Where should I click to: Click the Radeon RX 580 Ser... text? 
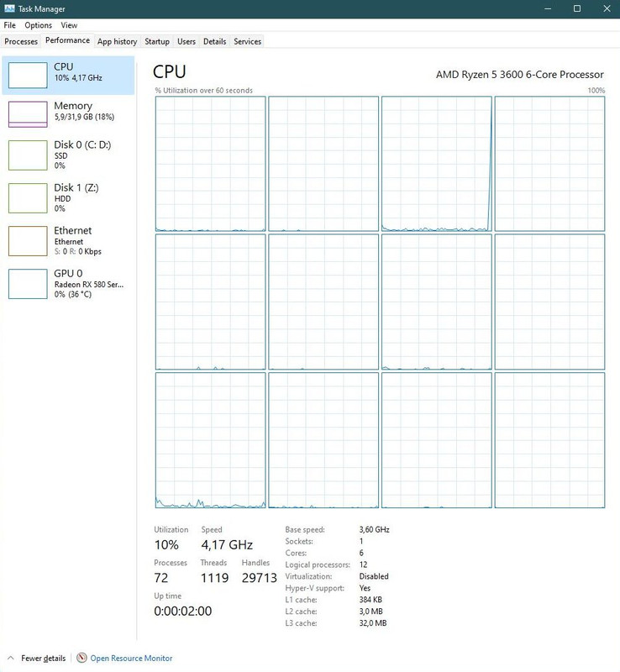click(x=89, y=285)
